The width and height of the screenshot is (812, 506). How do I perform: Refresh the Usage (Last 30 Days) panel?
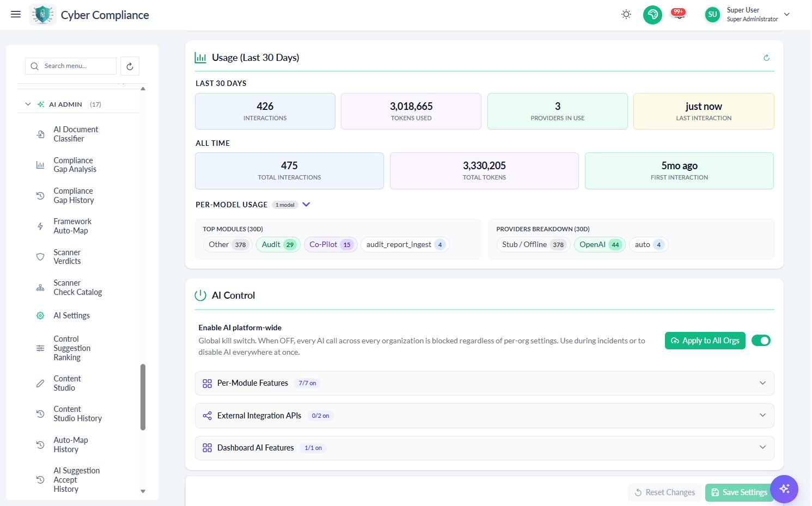(x=766, y=58)
